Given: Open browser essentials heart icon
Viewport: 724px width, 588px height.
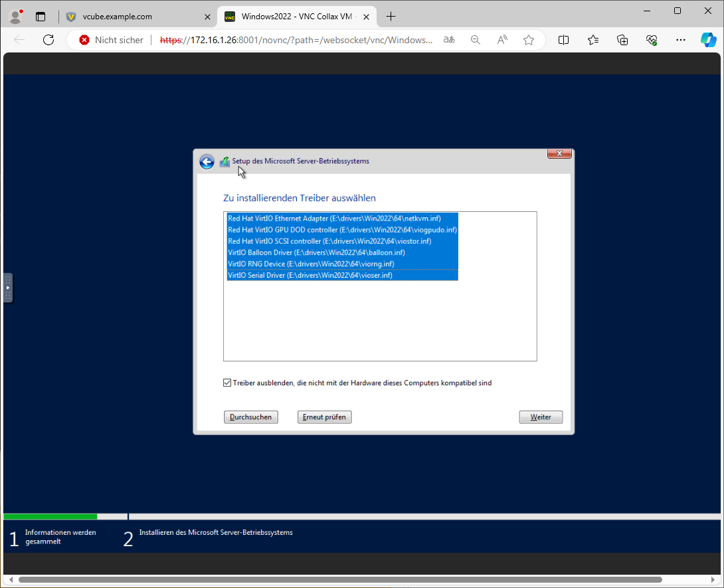Looking at the screenshot, I should [652, 40].
